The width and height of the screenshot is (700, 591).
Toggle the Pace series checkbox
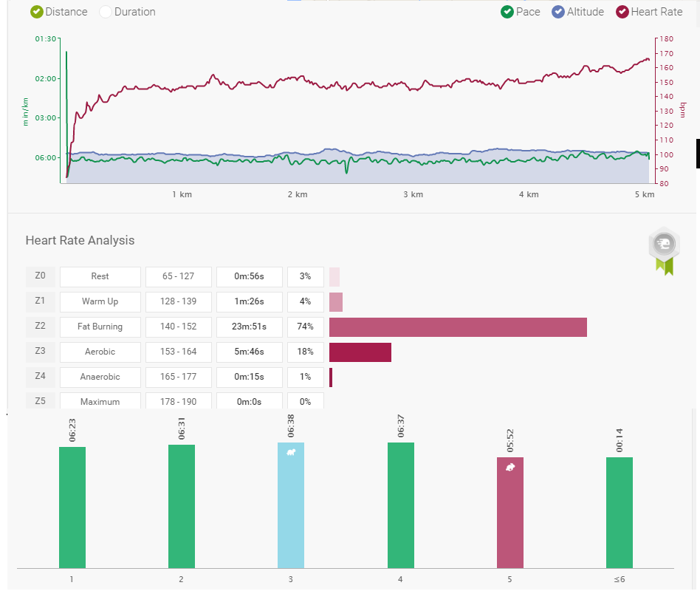(x=507, y=12)
